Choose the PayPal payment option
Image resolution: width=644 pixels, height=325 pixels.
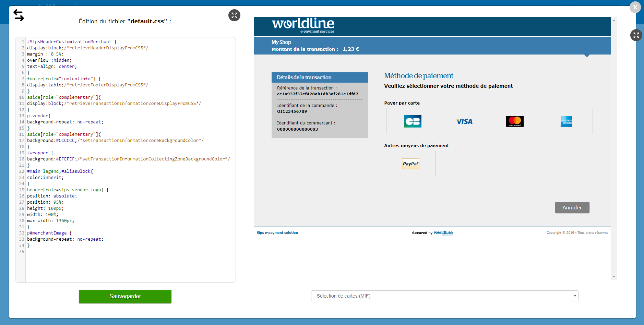410,164
